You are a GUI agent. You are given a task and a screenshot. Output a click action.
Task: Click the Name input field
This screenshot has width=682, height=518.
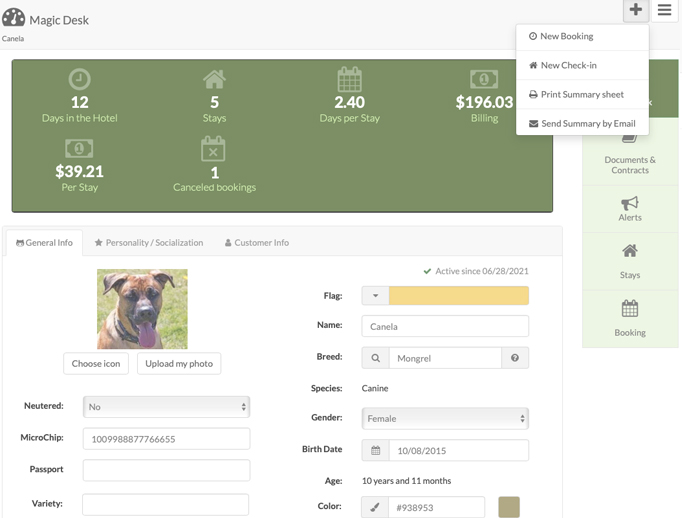point(445,326)
